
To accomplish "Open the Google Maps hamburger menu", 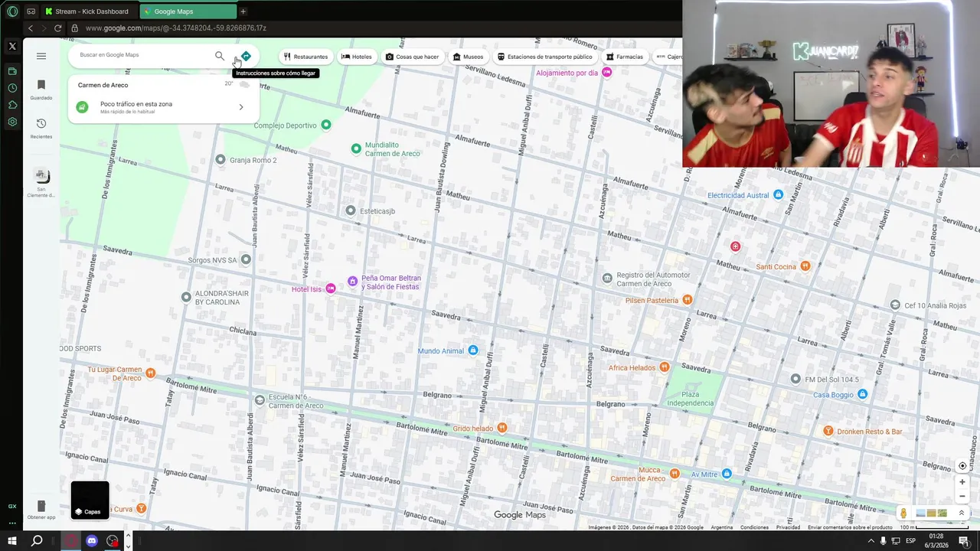I will click(x=41, y=56).
